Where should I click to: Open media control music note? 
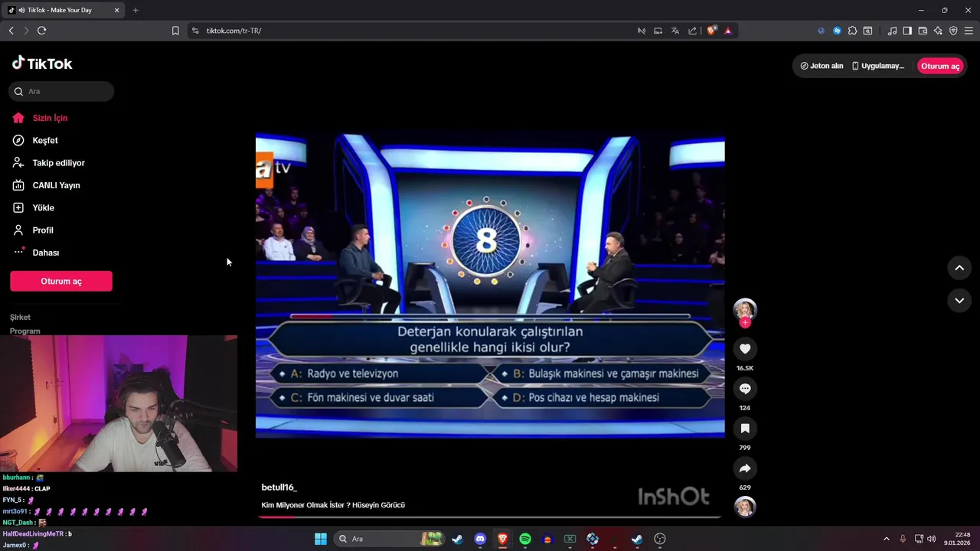[x=892, y=31]
